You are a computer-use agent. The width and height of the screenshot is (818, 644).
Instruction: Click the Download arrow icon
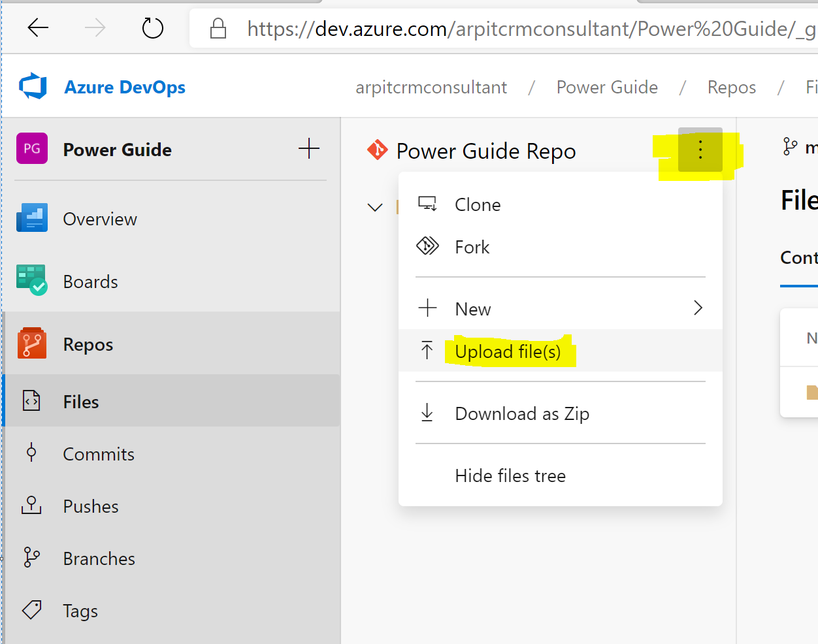(x=427, y=413)
